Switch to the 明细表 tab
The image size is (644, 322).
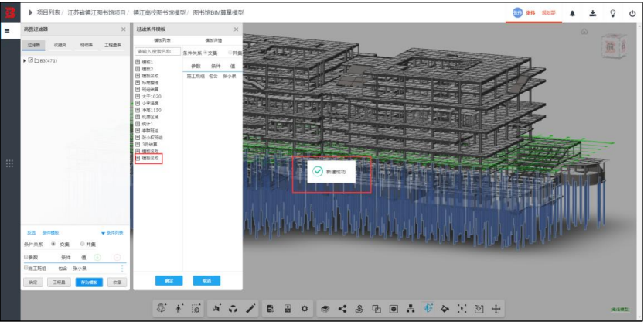click(87, 45)
